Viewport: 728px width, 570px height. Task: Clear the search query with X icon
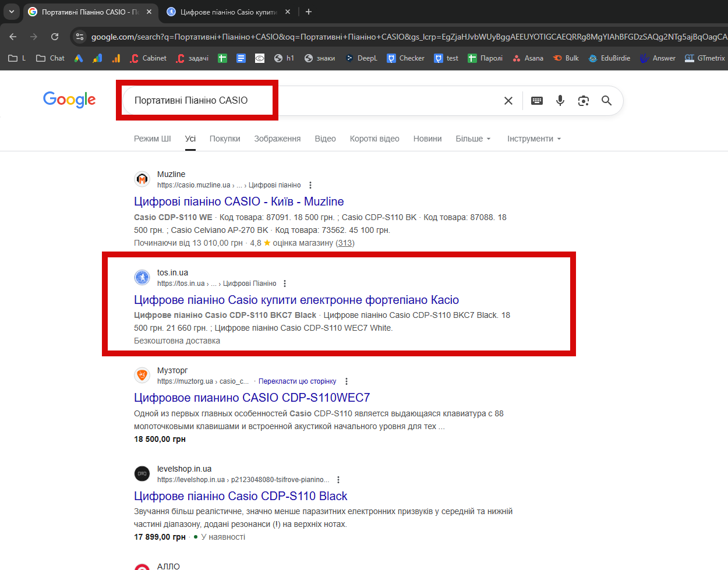[x=508, y=101]
